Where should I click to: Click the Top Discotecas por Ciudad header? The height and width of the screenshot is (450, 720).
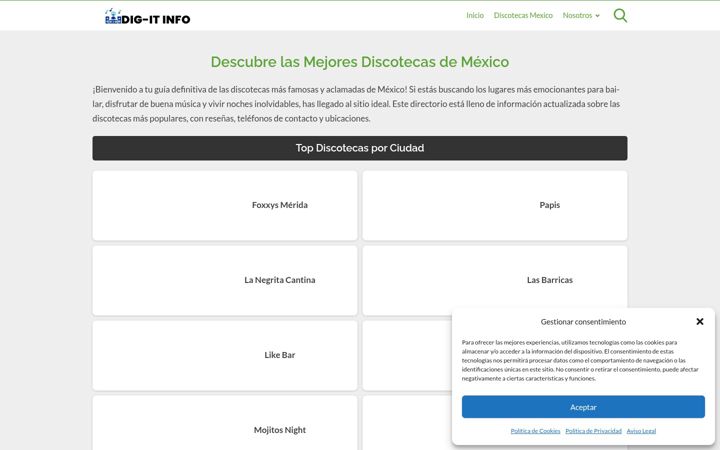click(x=360, y=148)
